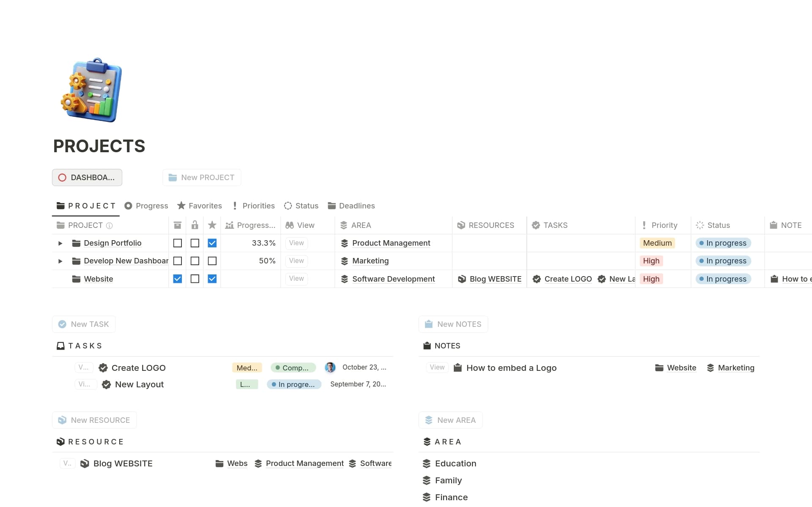Click the NOTES section clipboard icon

click(427, 346)
